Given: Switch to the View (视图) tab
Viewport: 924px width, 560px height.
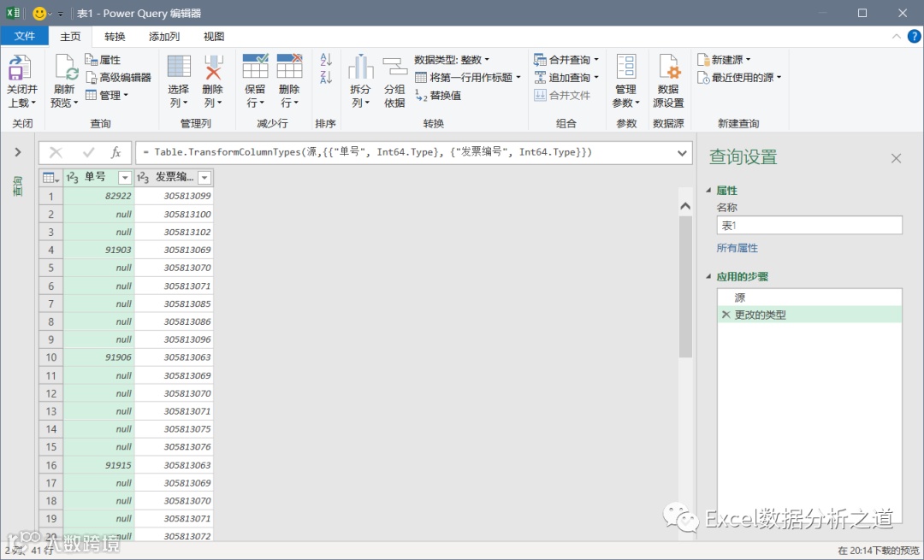Looking at the screenshot, I should pyautogui.click(x=214, y=36).
